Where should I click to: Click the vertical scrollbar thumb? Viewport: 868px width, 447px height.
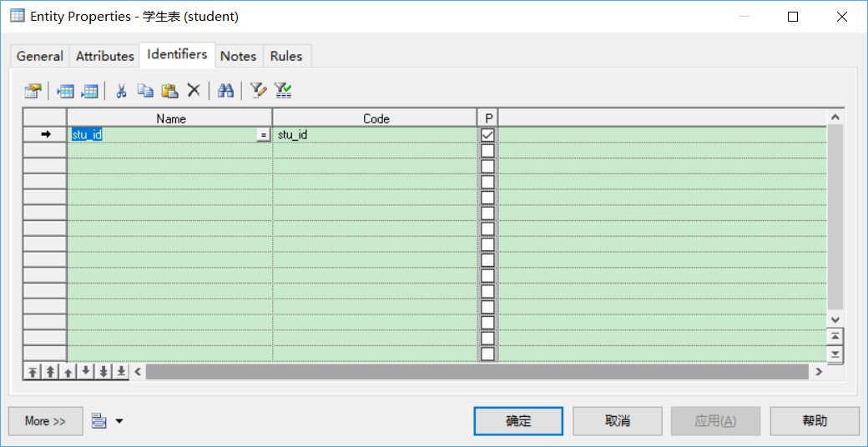click(835, 218)
